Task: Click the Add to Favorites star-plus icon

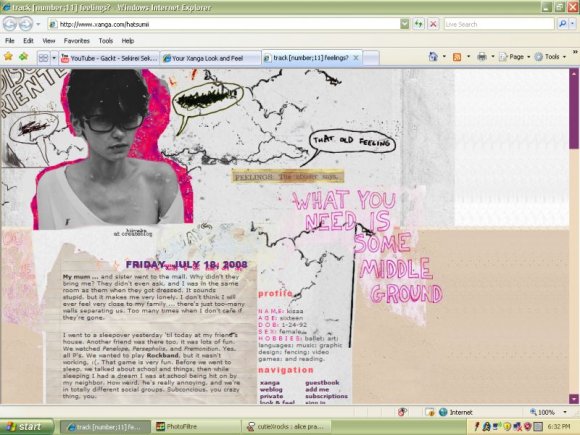Action: coord(24,57)
